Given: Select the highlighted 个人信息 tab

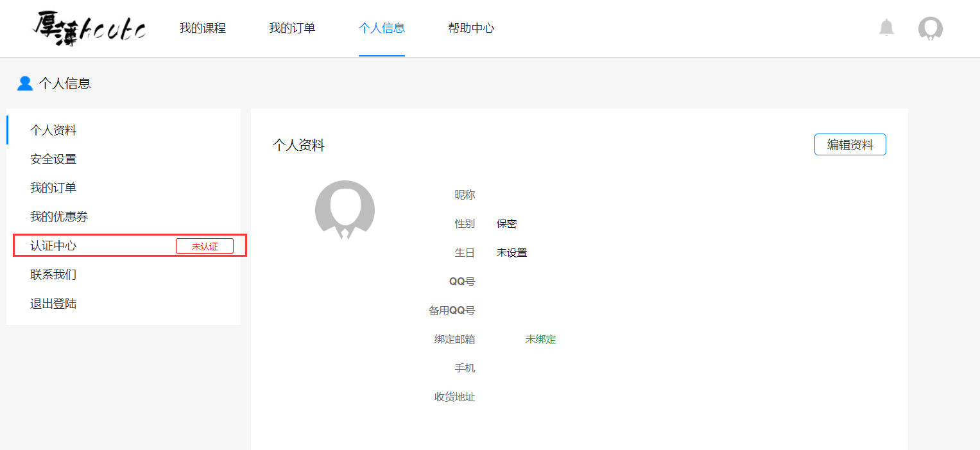Looking at the screenshot, I should 382,28.
